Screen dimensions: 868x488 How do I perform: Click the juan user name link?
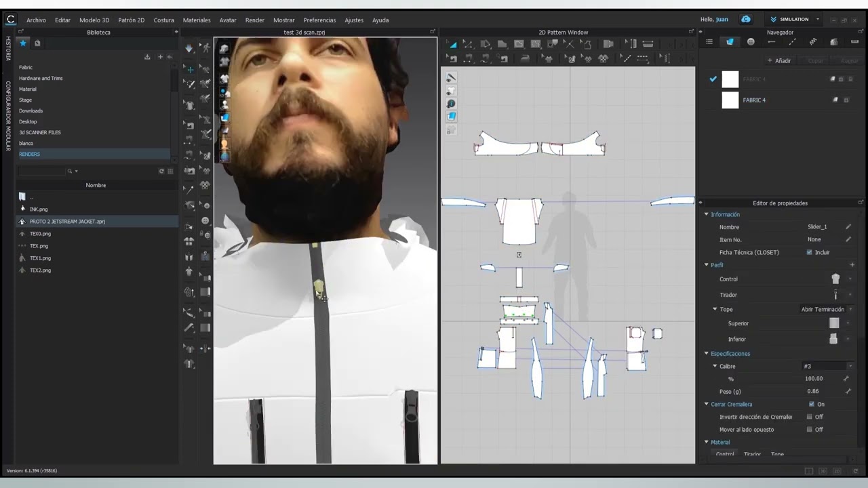click(722, 19)
